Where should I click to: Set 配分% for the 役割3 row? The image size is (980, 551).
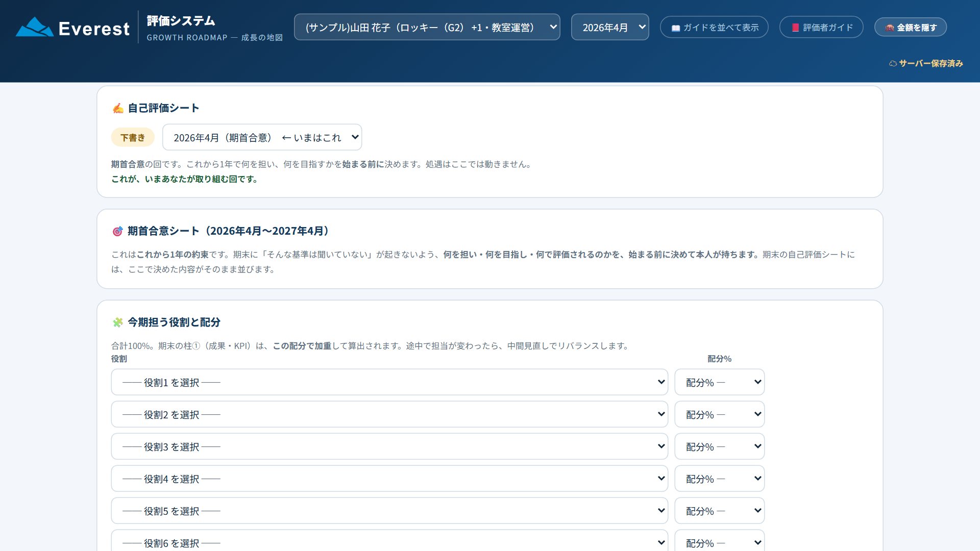(x=719, y=446)
